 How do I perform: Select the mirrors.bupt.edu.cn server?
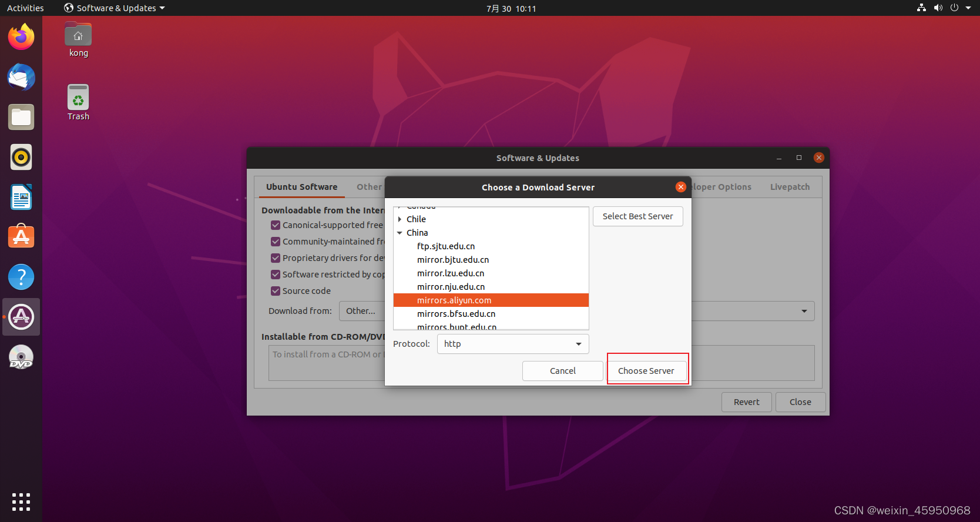491,326
